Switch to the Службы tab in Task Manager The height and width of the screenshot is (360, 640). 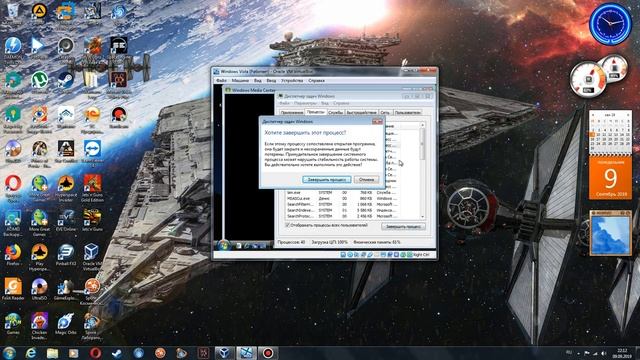click(x=336, y=112)
